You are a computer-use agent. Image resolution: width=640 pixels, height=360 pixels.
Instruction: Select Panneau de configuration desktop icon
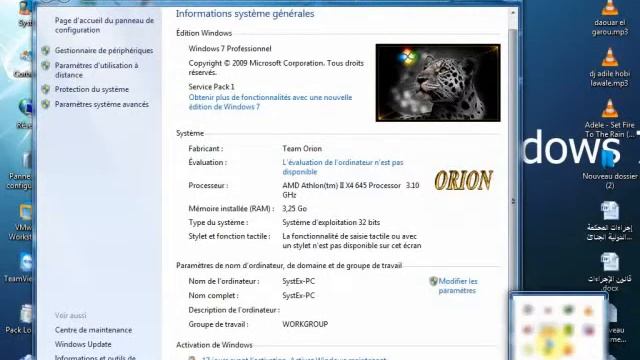pos(20,171)
